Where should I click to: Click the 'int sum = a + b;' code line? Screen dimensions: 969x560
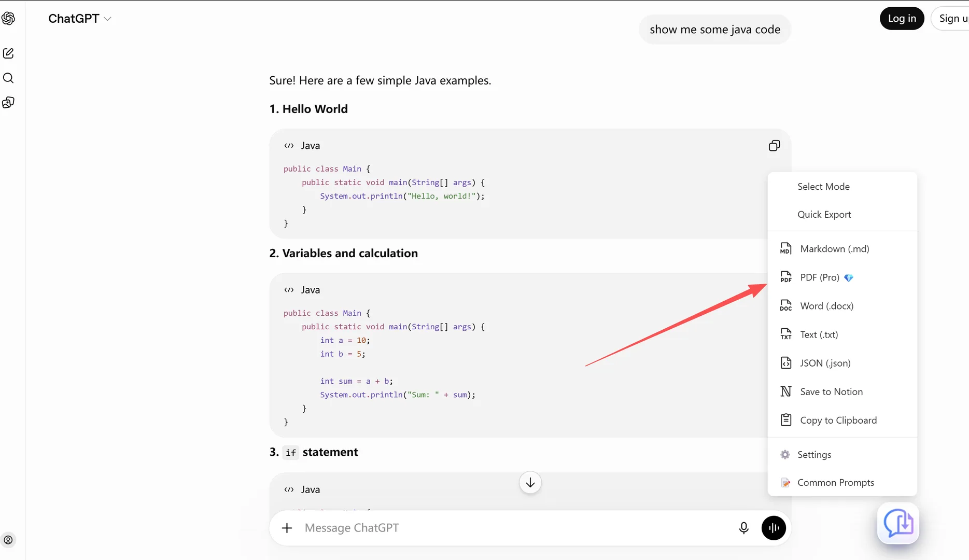[357, 381]
